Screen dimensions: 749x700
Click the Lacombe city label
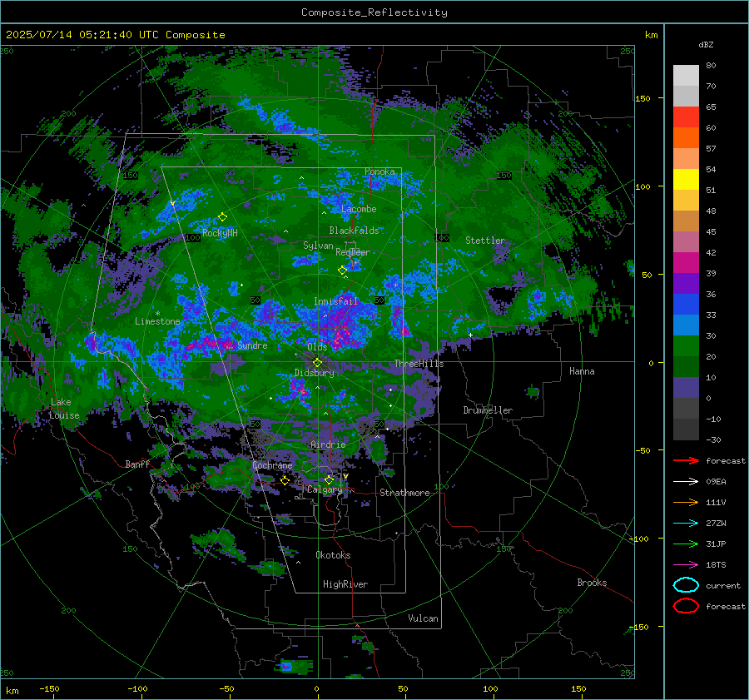[359, 209]
